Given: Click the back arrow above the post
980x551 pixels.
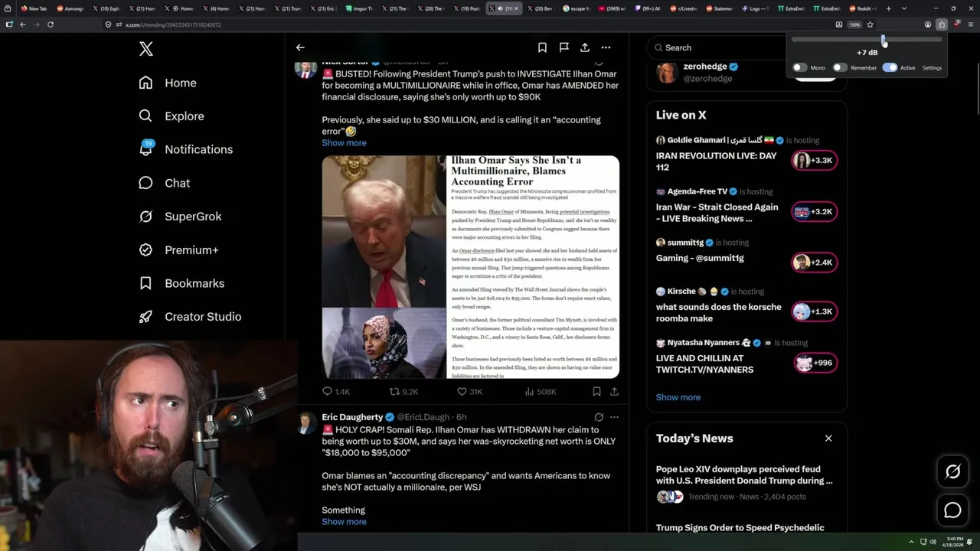Looking at the screenshot, I should point(300,47).
